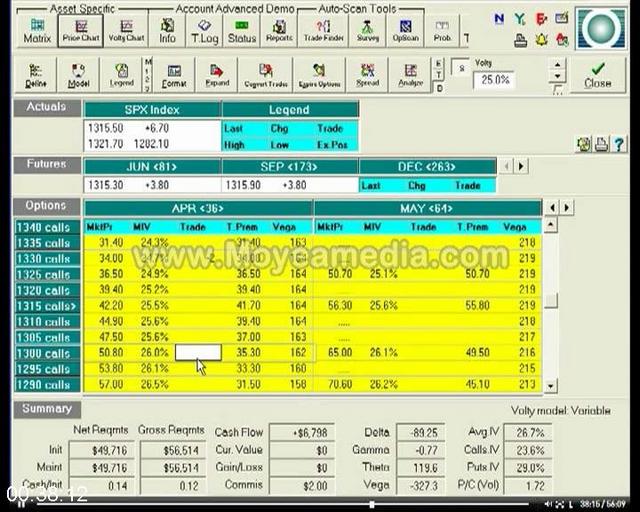Screen dimensions: 640x512
Task: Show previous options month
Action: click(x=552, y=207)
